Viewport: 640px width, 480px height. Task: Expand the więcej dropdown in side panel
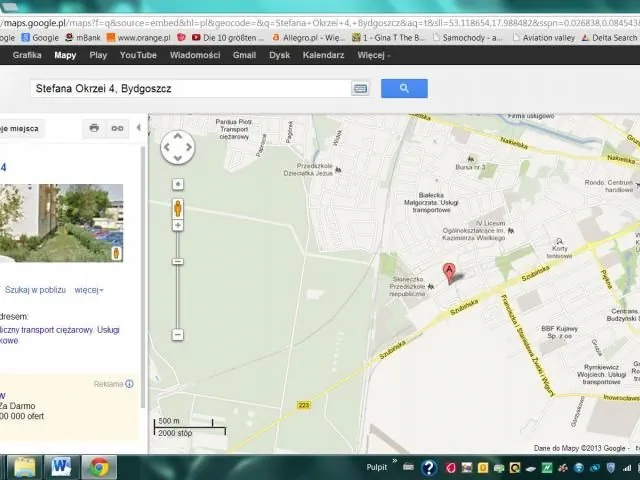tap(89, 290)
